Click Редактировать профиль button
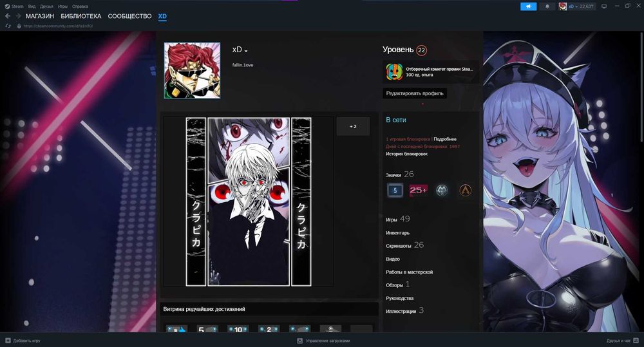644x347 pixels. tap(415, 93)
